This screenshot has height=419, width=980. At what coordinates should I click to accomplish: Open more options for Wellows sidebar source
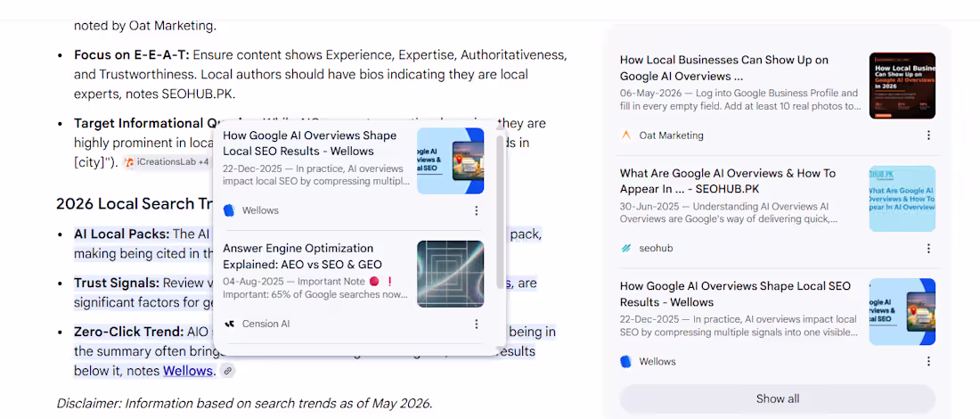[928, 361]
